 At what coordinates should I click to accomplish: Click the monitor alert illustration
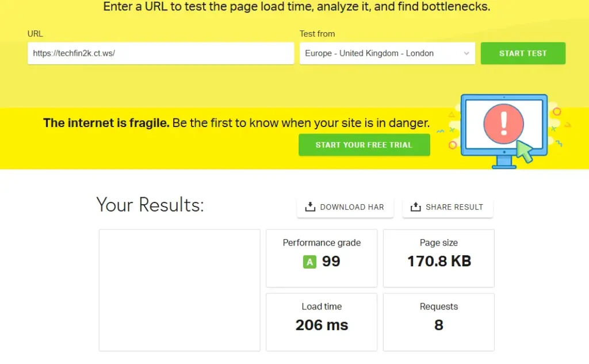coord(504,131)
